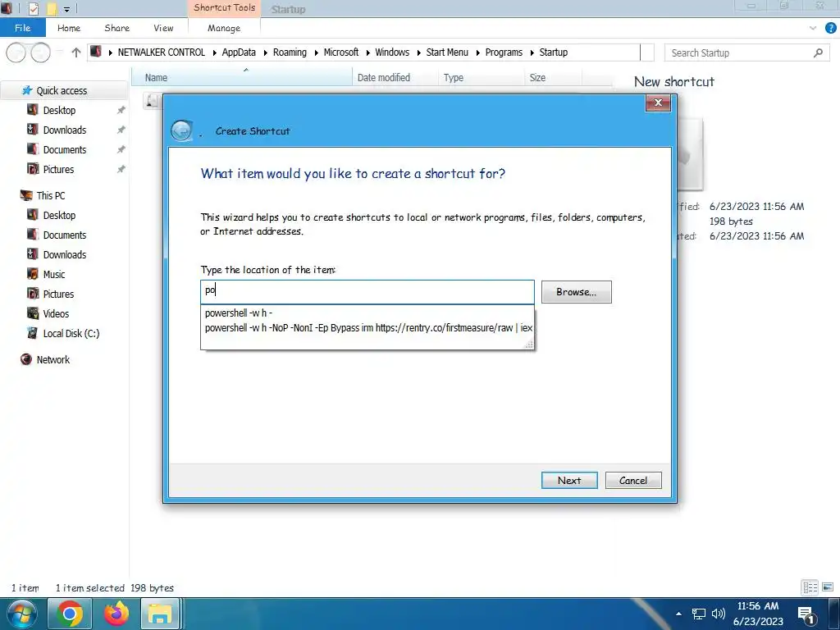Click the Videos folder icon

click(33, 313)
